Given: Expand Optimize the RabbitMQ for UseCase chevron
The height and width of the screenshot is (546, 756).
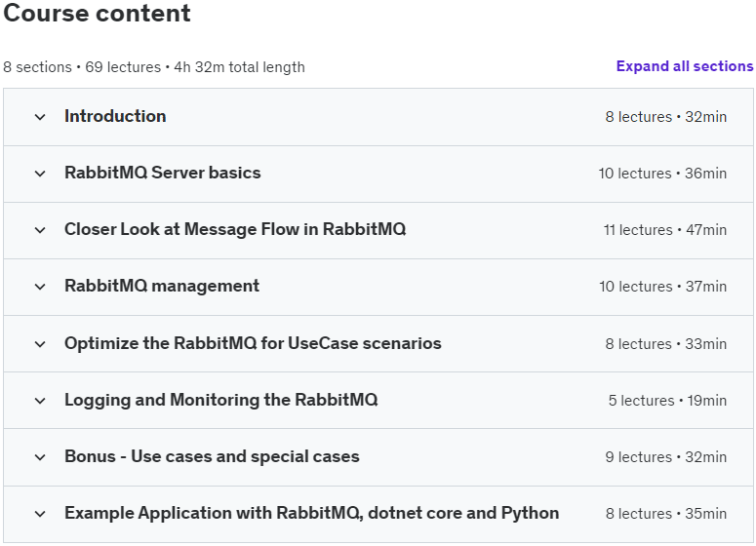Looking at the screenshot, I should 40,344.
